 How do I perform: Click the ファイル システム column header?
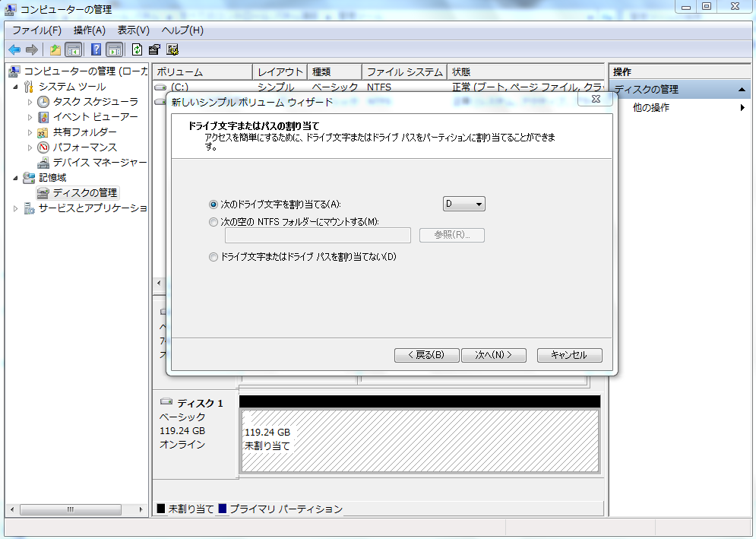[x=404, y=72]
